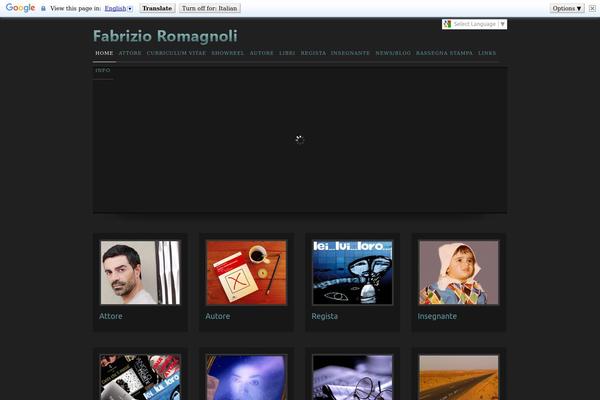The height and width of the screenshot is (400, 600).
Task: Click the Fabrizio Romagnoli site title
Action: pos(165,36)
